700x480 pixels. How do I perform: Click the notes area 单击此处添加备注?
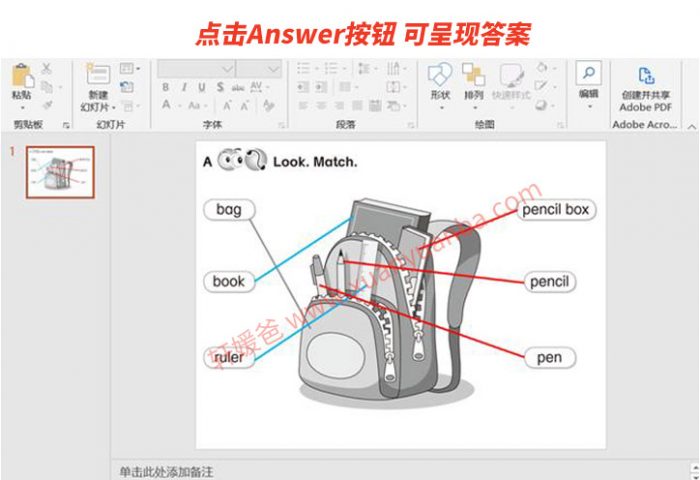click(166, 471)
